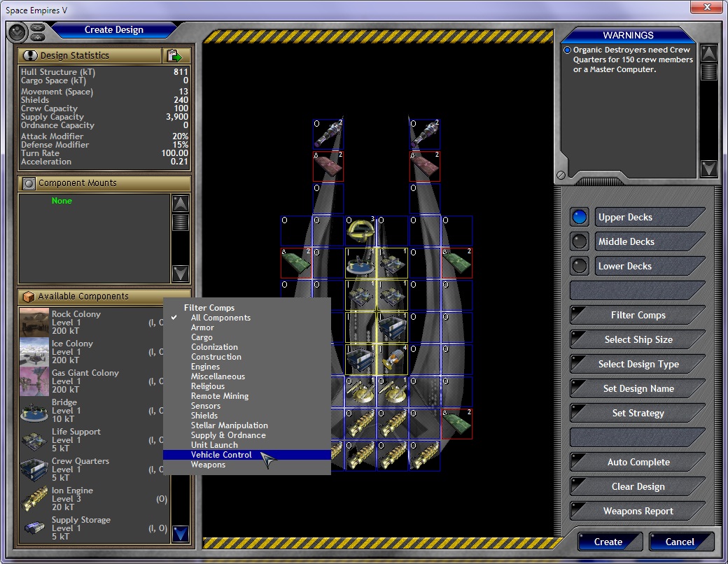The height and width of the screenshot is (564, 728).
Task: Choose Vehicle Control in the filter menu
Action: tap(246, 454)
